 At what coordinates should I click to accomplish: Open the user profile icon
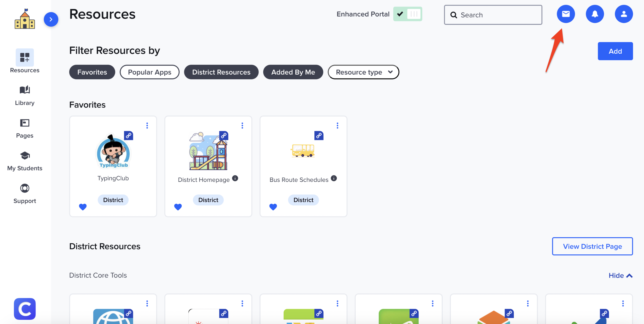[x=624, y=14]
